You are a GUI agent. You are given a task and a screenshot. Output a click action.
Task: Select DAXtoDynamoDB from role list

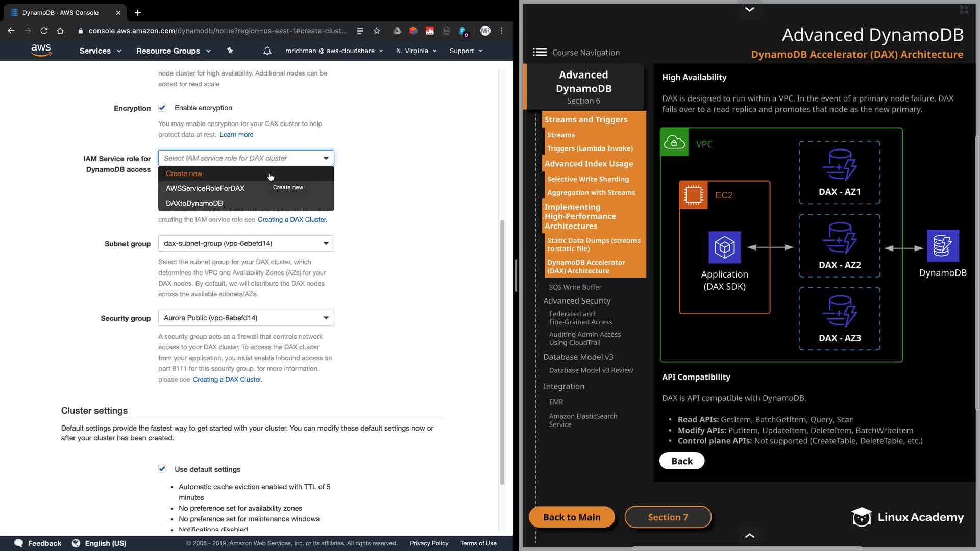tap(194, 203)
